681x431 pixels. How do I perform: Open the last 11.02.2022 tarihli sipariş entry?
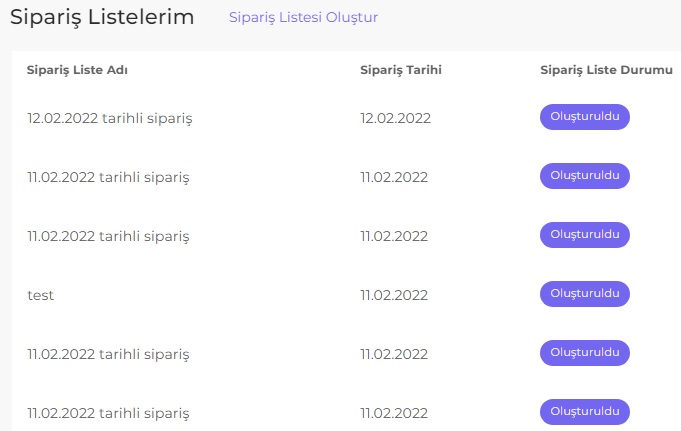pyautogui.click(x=108, y=414)
